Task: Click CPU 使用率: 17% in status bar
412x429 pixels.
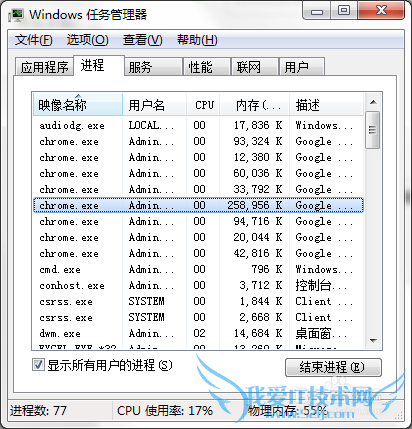Action: pos(165,411)
